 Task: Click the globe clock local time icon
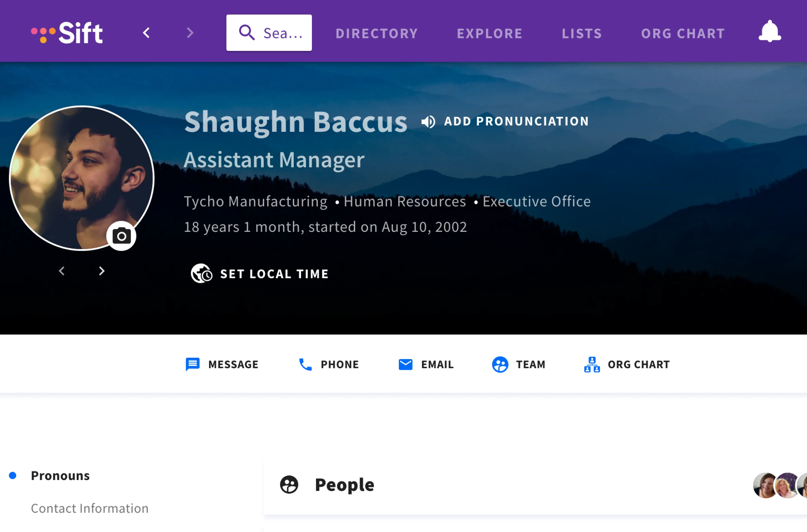click(x=201, y=273)
